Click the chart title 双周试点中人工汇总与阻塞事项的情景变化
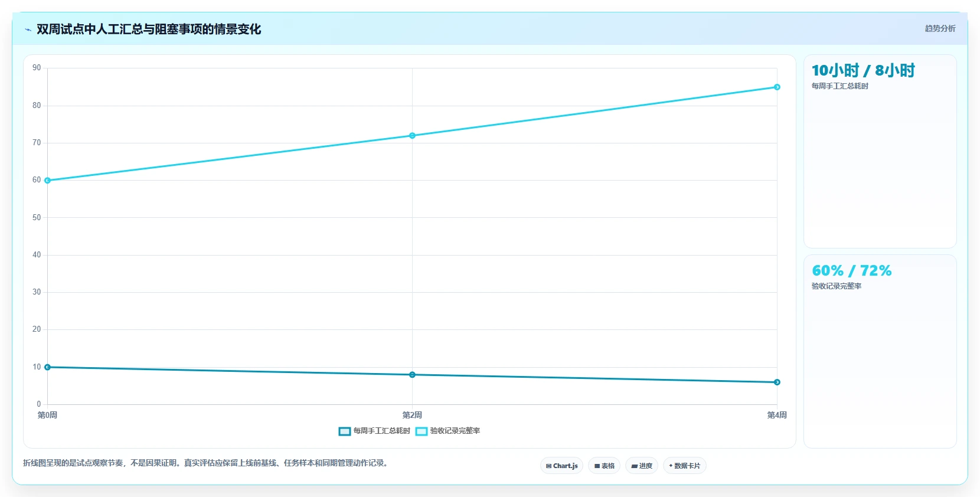The width and height of the screenshot is (980, 497). [149, 30]
